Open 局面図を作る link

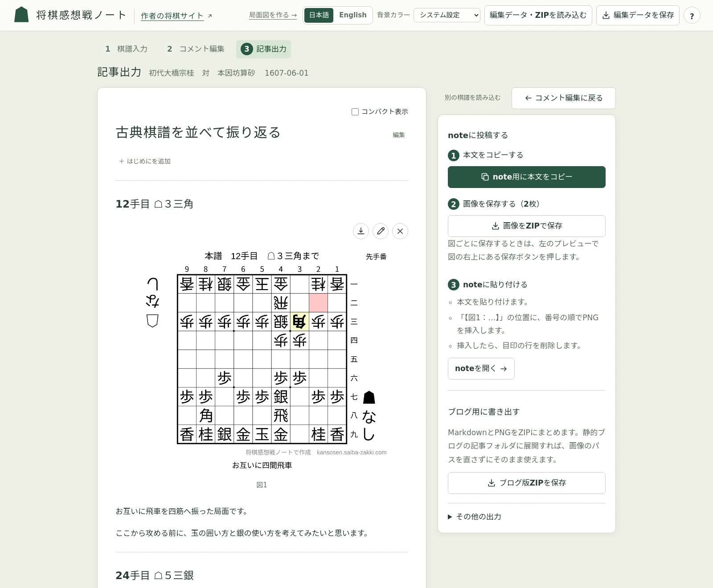[x=273, y=15]
